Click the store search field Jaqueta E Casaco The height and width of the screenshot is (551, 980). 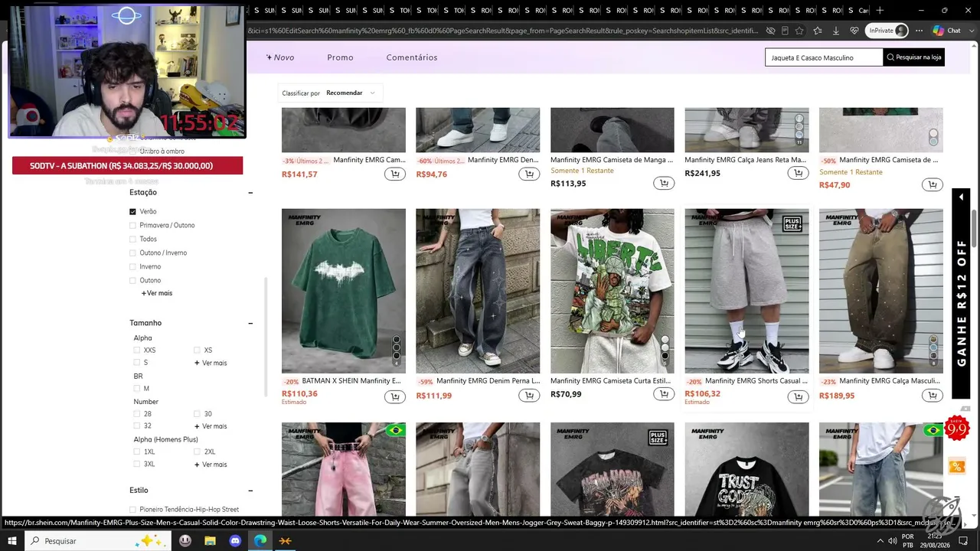(x=824, y=57)
